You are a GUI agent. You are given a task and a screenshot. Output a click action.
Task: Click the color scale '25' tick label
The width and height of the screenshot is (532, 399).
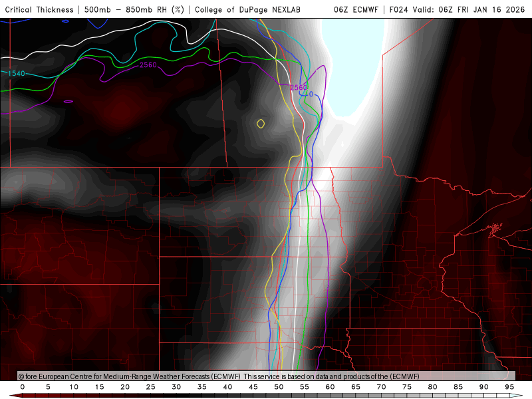click(151, 387)
